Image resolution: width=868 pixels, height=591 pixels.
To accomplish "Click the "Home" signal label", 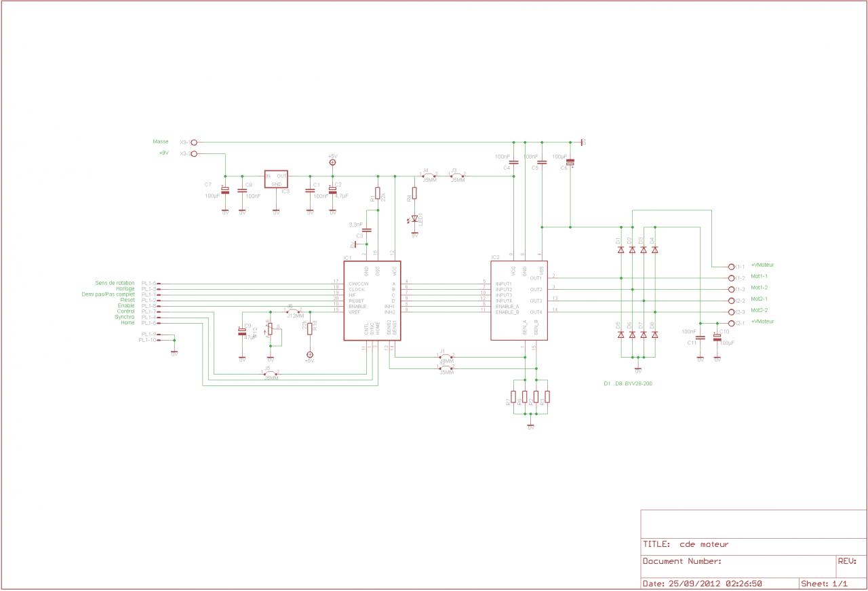I will 127,322.
